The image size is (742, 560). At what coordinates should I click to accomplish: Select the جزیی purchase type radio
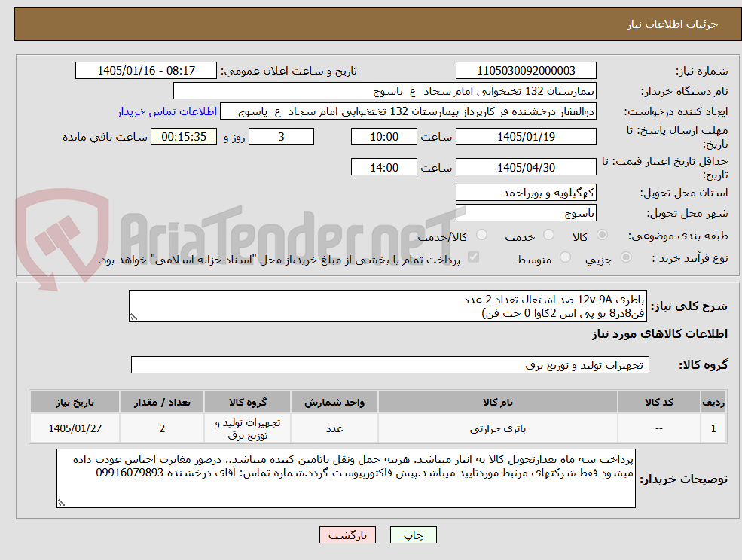tap(626, 257)
